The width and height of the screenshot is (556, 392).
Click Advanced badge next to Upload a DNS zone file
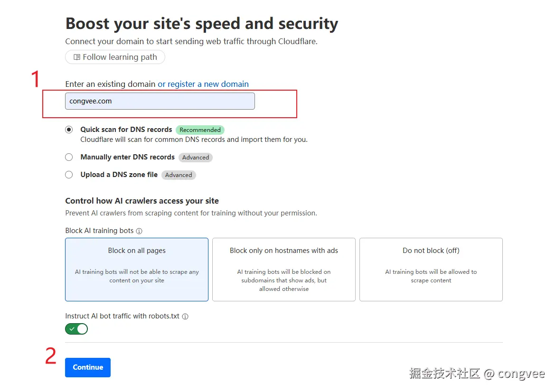(179, 175)
